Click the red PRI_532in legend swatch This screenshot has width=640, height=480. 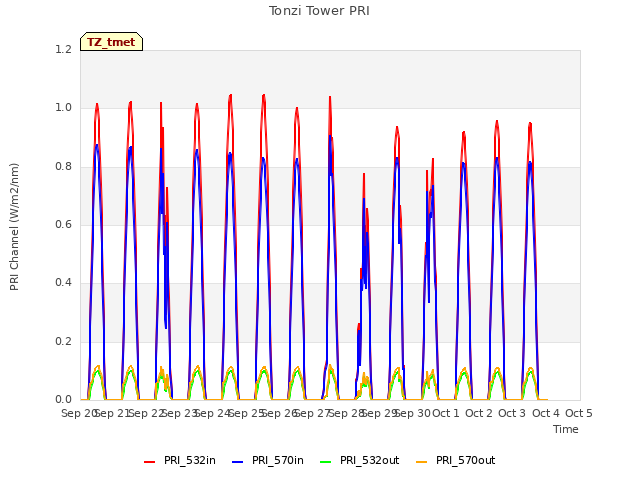point(150,462)
